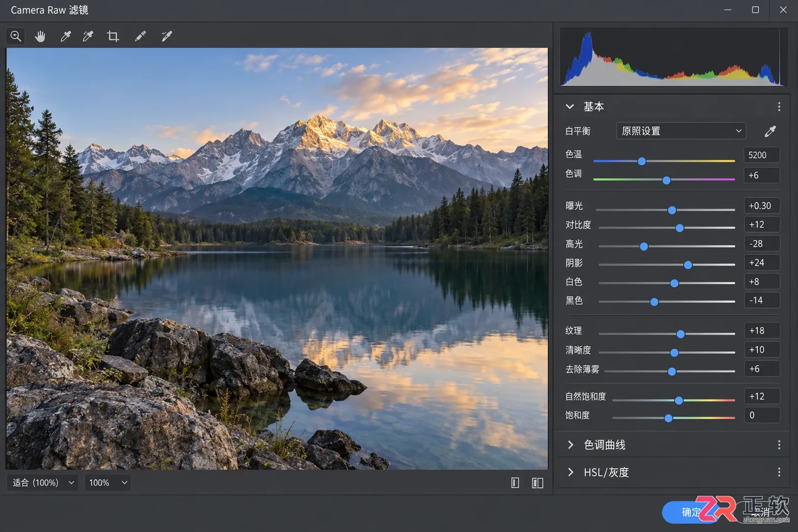Switch to single image view
Screen dimensions: 798x532
[x=515, y=483]
